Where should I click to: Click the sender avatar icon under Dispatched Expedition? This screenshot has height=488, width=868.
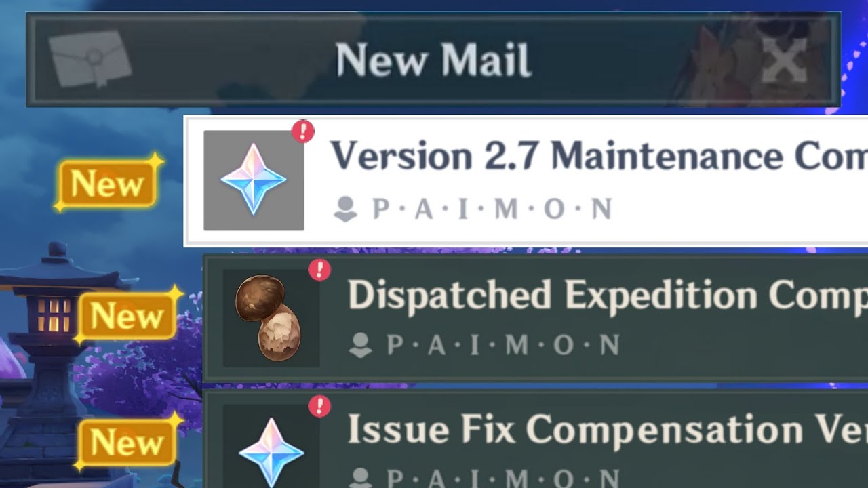pyautogui.click(x=360, y=345)
